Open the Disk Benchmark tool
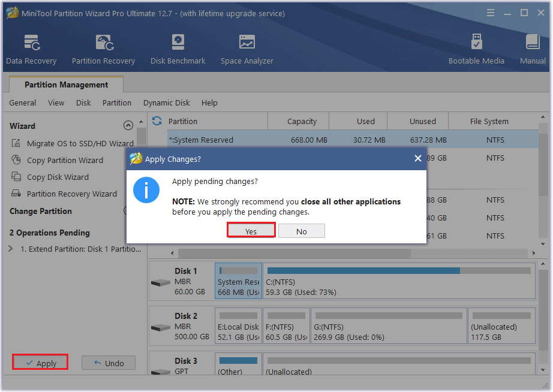553x392 pixels. pos(178,49)
